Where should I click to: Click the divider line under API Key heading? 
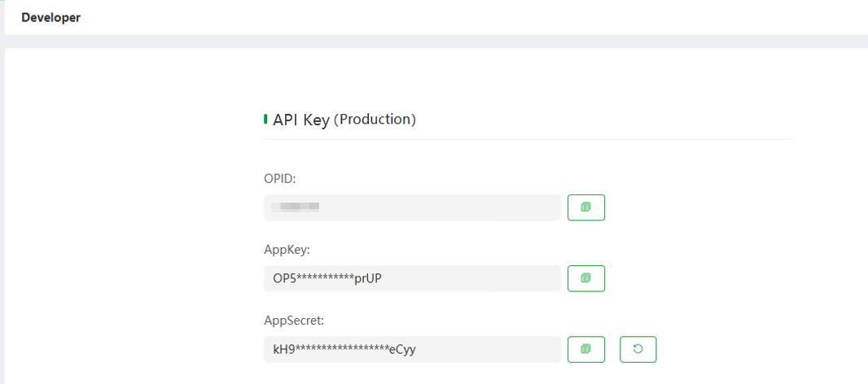[528, 139]
